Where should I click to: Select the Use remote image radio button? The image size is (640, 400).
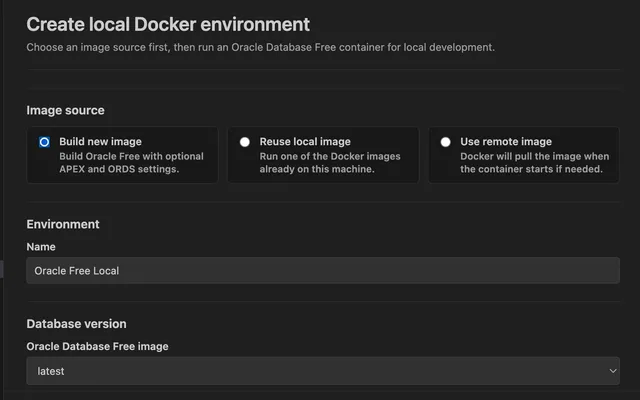click(446, 142)
